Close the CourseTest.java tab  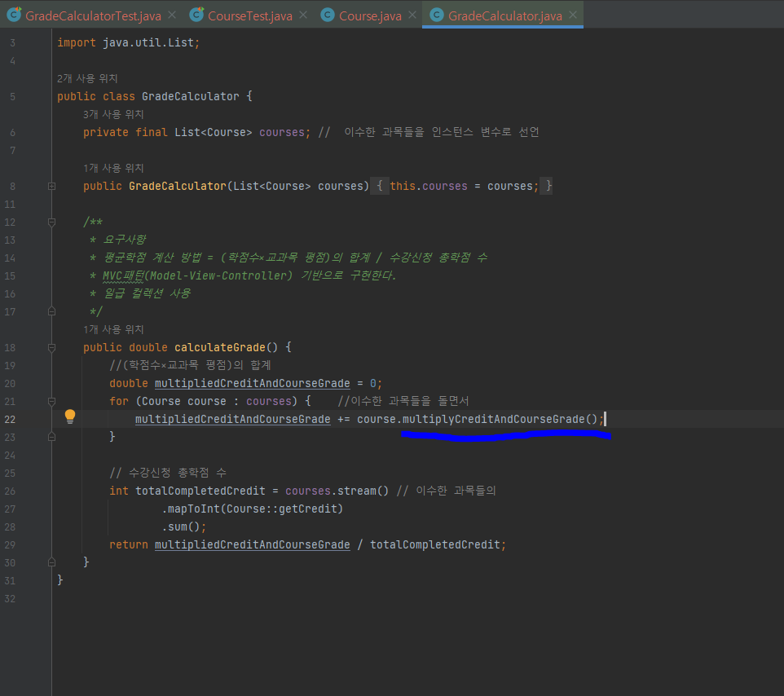pos(303,15)
